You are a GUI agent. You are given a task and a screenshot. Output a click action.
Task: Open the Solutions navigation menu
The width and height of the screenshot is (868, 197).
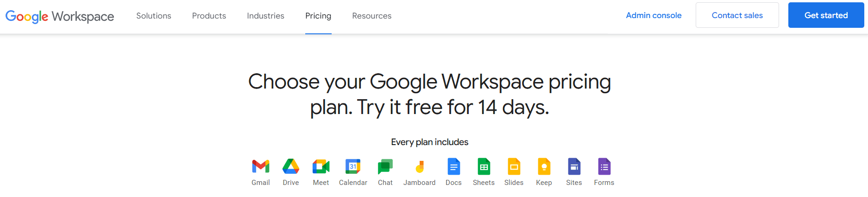154,16
